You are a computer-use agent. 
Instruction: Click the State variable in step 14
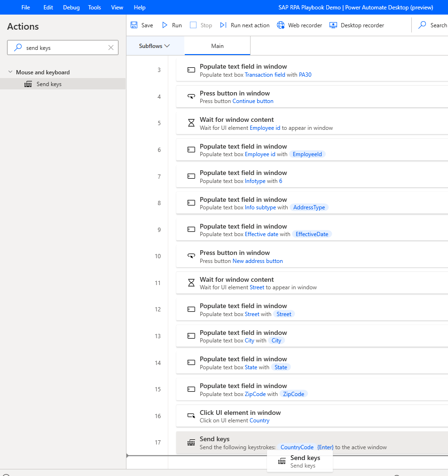(281, 367)
